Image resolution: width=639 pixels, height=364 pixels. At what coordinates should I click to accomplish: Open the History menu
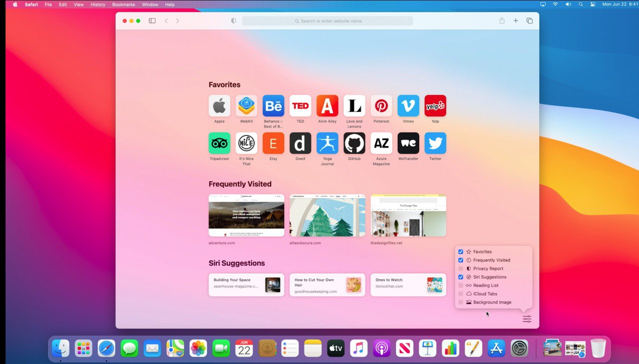(x=98, y=4)
